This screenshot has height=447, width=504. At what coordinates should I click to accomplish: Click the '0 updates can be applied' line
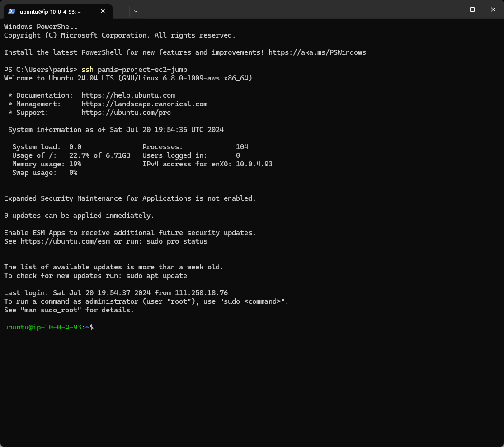(x=79, y=216)
